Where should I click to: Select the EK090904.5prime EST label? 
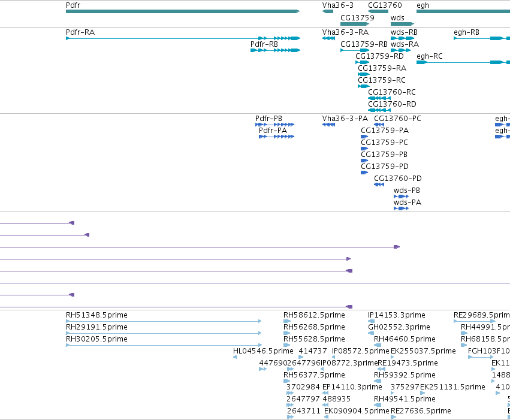[x=357, y=411]
